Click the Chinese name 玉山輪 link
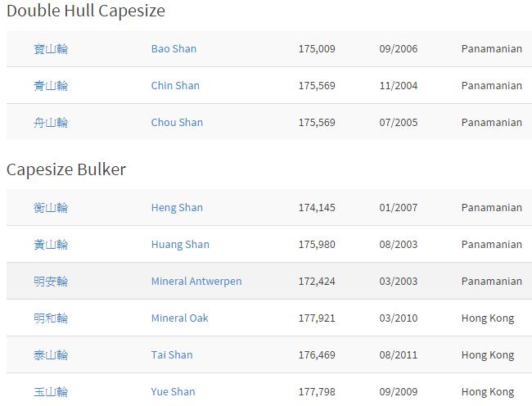The width and height of the screenshot is (532, 406). coord(51,392)
